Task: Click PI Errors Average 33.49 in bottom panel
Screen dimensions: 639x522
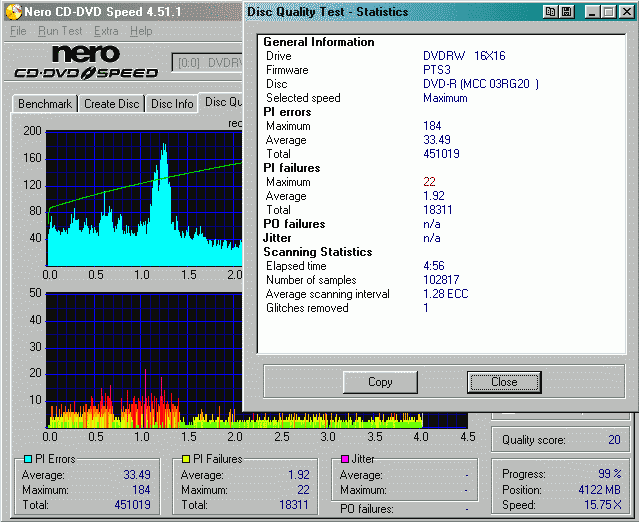Action: click(x=137, y=475)
